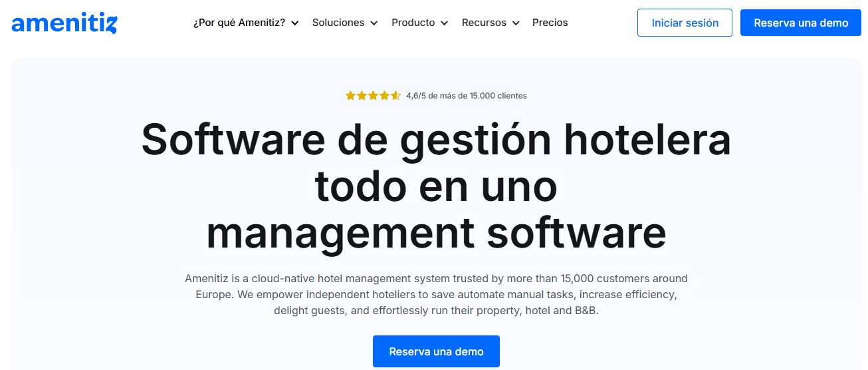Go to the Precios page
Screen dimensions: 868x370
[550, 23]
